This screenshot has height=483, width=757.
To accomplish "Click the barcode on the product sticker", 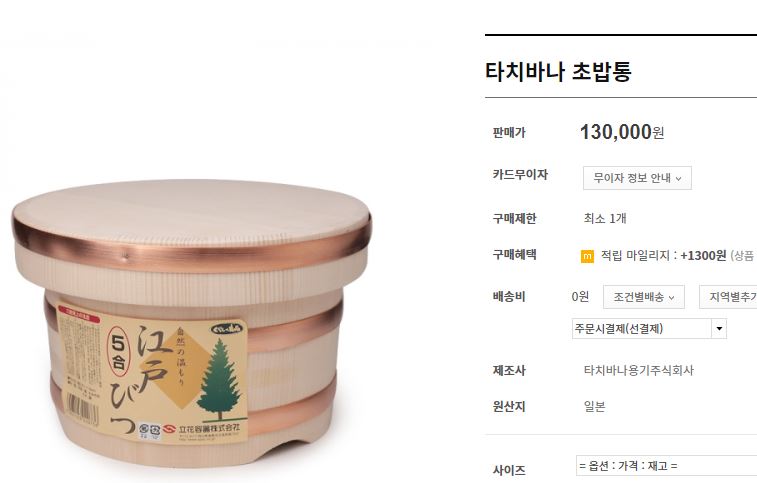I will click(82, 408).
